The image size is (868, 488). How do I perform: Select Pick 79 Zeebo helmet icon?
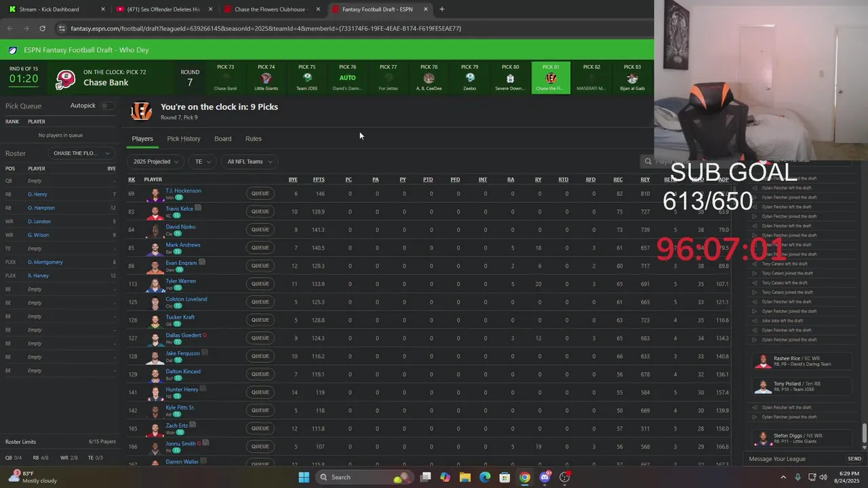click(x=469, y=78)
